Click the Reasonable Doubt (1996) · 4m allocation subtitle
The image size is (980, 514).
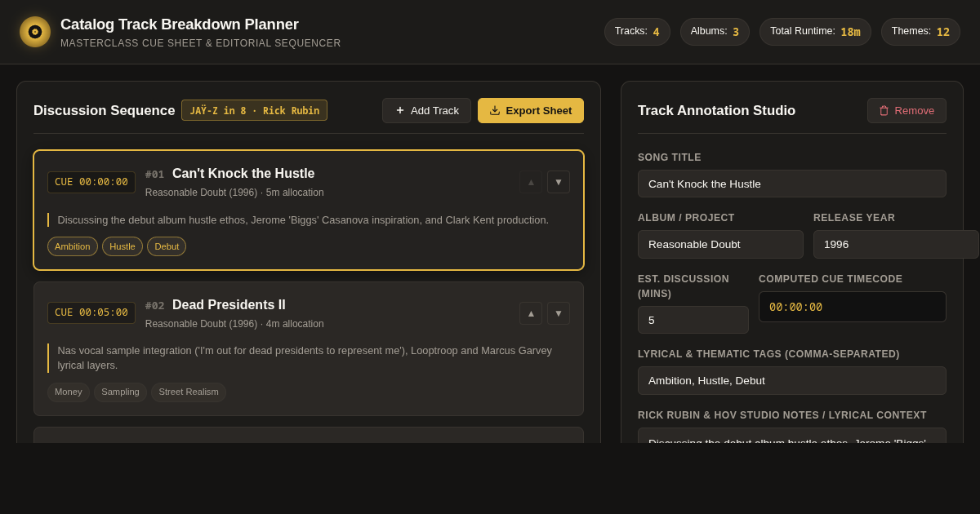234,324
